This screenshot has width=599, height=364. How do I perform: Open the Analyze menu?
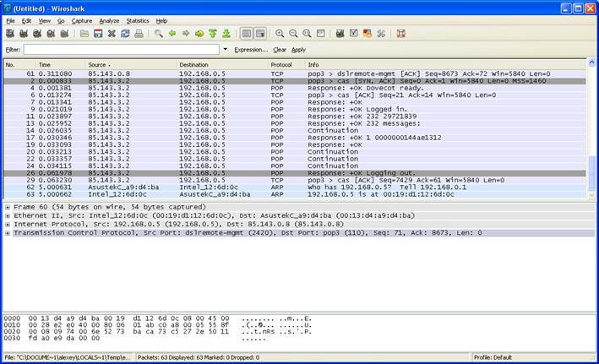click(x=109, y=20)
